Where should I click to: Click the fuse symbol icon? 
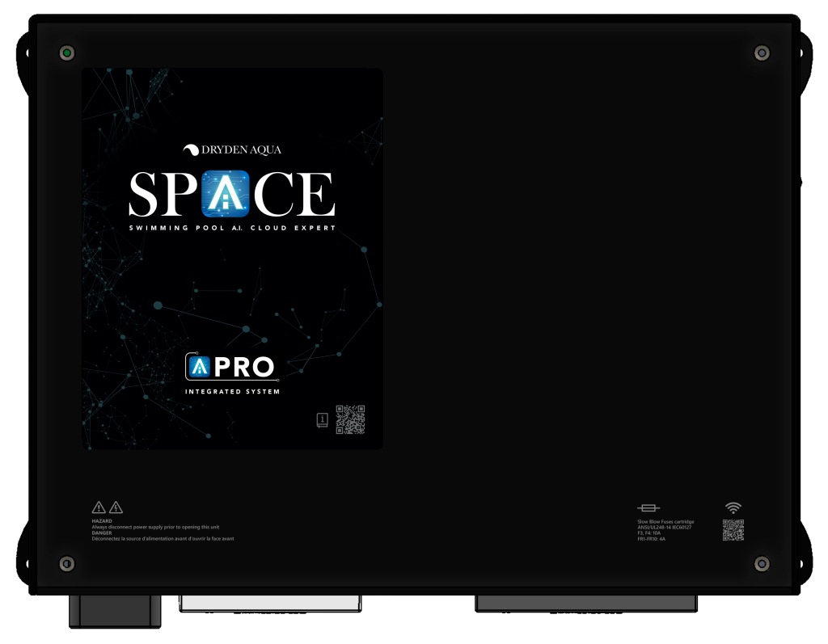(x=648, y=507)
